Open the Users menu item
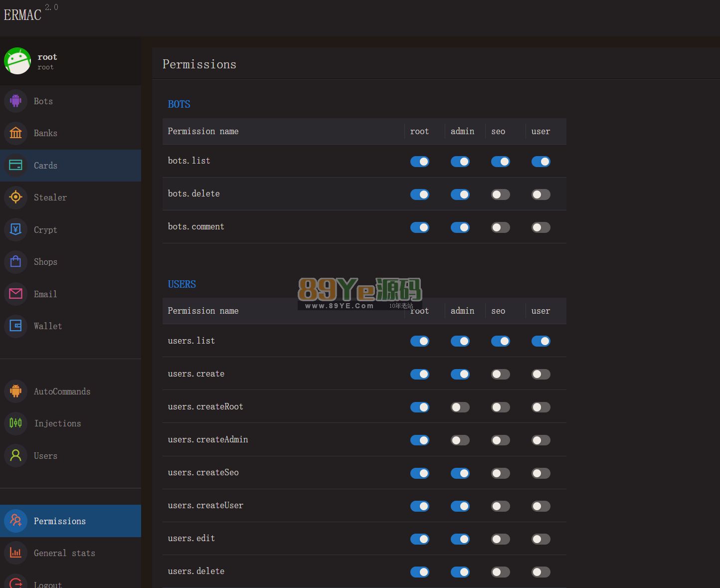 click(45, 456)
